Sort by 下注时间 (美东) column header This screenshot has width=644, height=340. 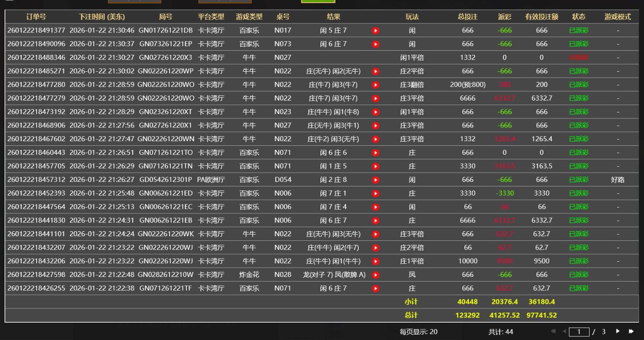click(x=101, y=17)
